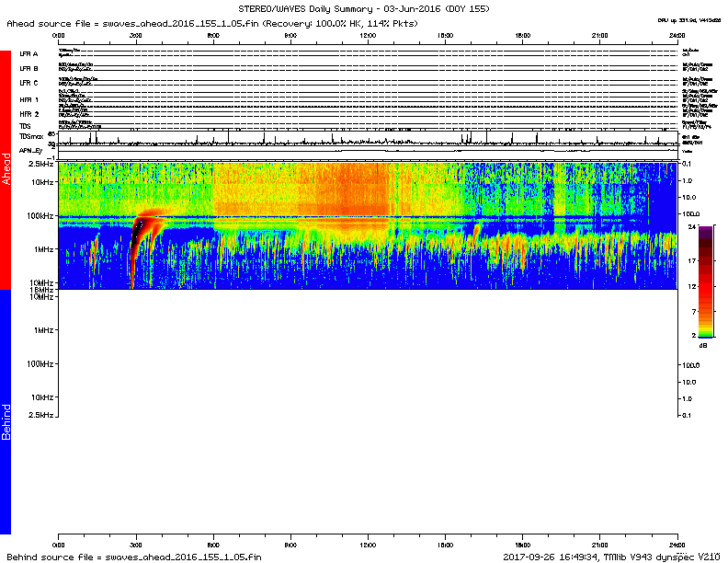Click the 12:00 tick on top time axis
The image size is (728, 563).
point(369,35)
